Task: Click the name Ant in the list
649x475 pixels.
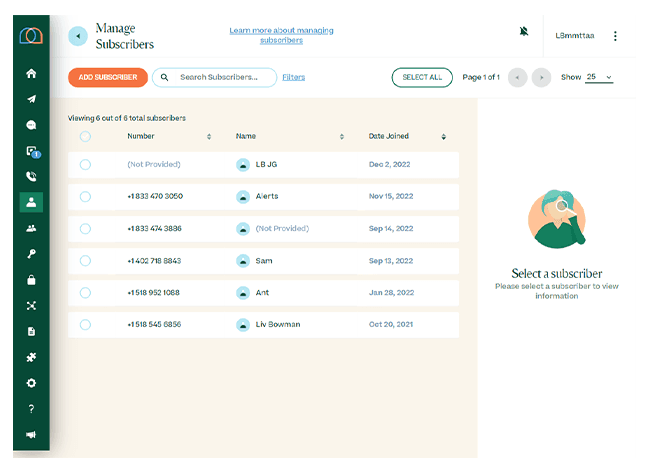Action: (262, 293)
